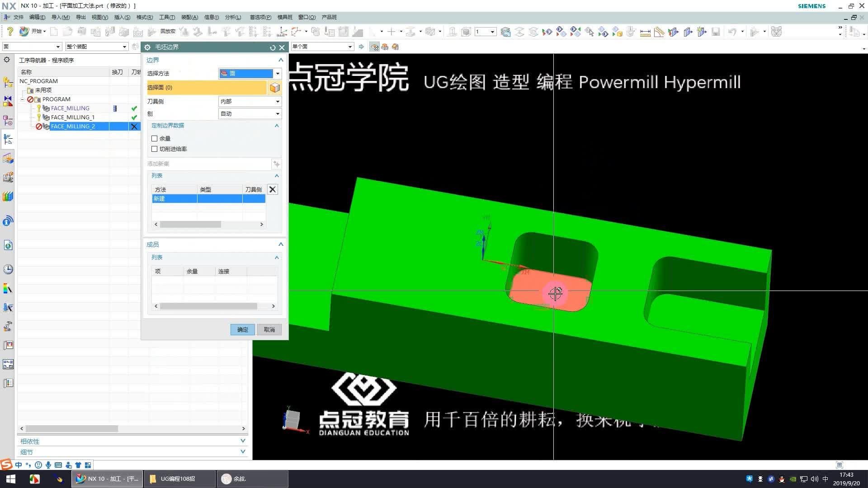Screen dimensions: 868x488
Task: Click the 毛坯边界 dialog gear icon
Action: 147,47
